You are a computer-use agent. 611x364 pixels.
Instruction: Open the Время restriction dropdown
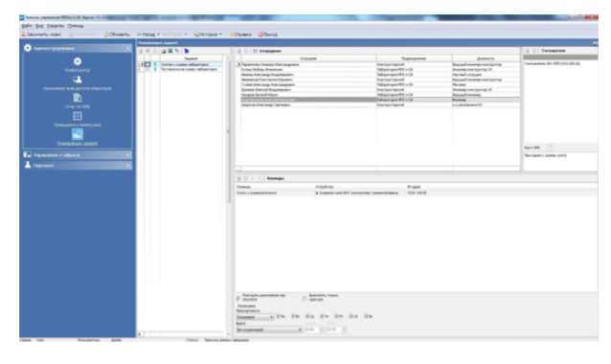tap(269, 330)
